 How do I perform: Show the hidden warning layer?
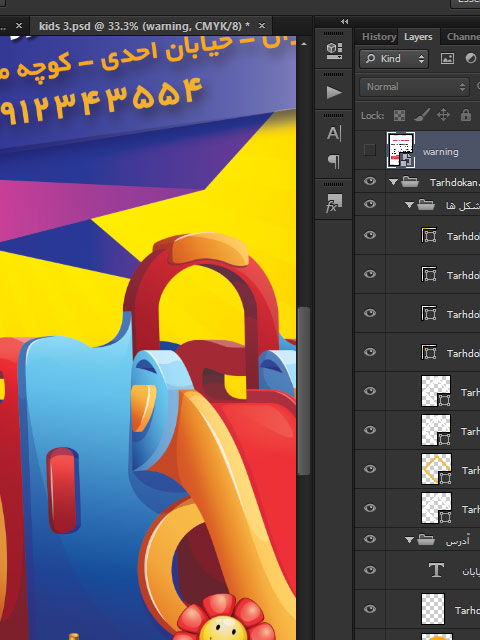370,150
